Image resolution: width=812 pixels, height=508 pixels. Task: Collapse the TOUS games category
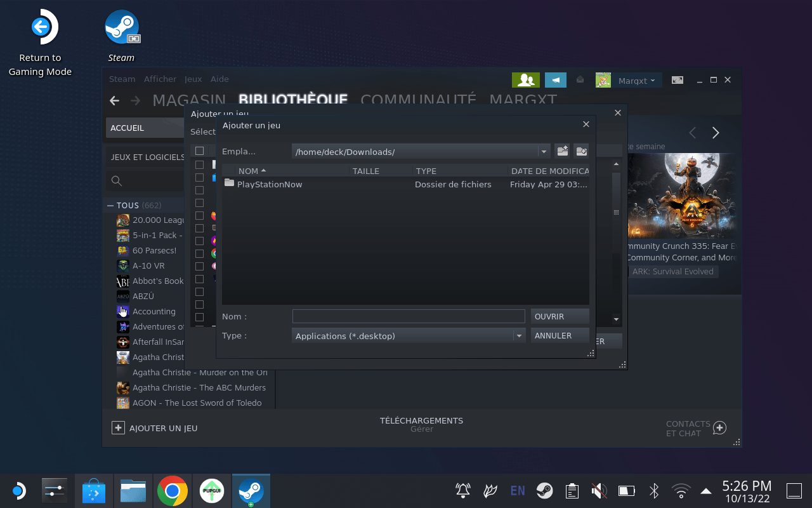(x=111, y=206)
